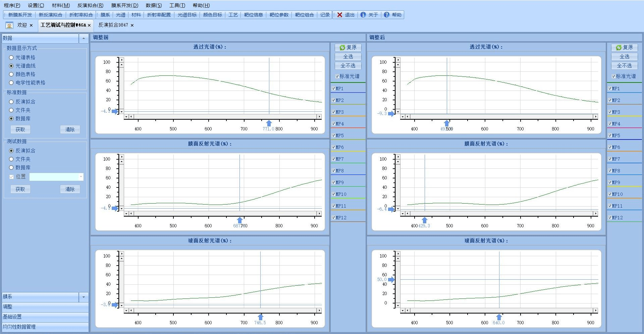The width and height of the screenshot is (644, 334).
Task: Click 记录 toolbar item
Action: pyautogui.click(x=325, y=15)
